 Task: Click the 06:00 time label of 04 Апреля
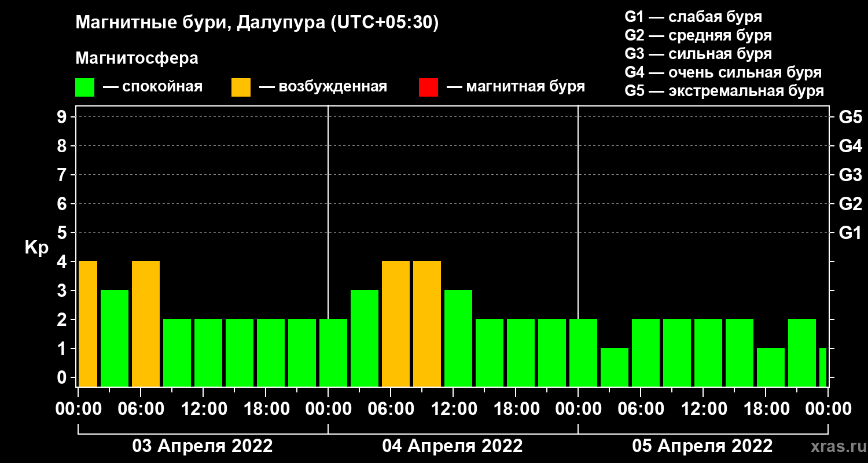(x=391, y=409)
